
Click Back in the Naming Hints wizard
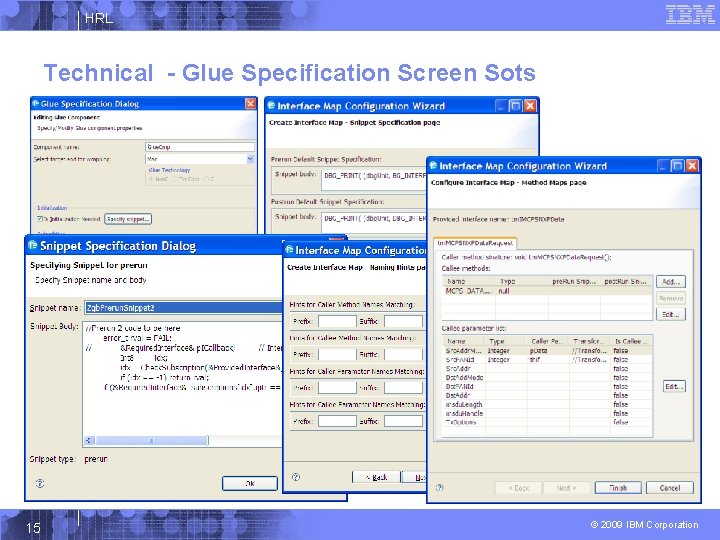(x=376, y=477)
